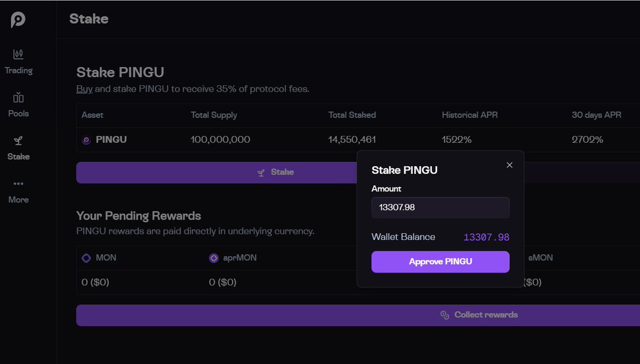Click the PINGU token icon in the asset row
Image resolution: width=640 pixels, height=364 pixels.
[x=86, y=140]
